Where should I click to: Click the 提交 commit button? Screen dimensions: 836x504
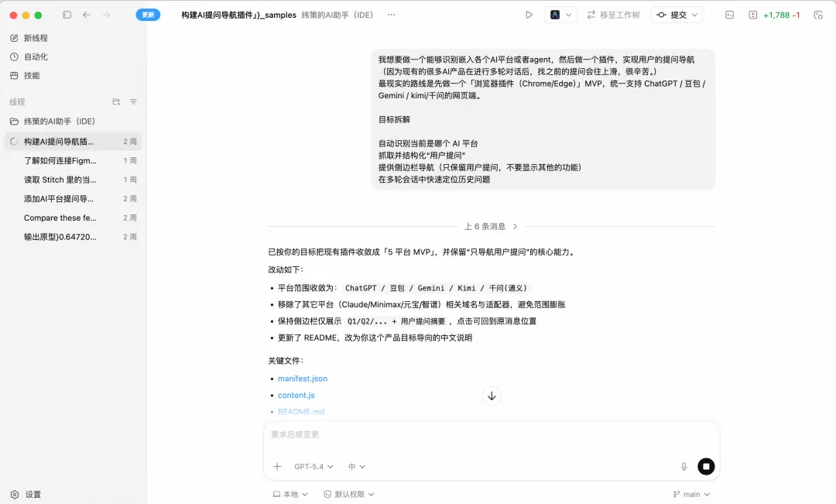672,15
